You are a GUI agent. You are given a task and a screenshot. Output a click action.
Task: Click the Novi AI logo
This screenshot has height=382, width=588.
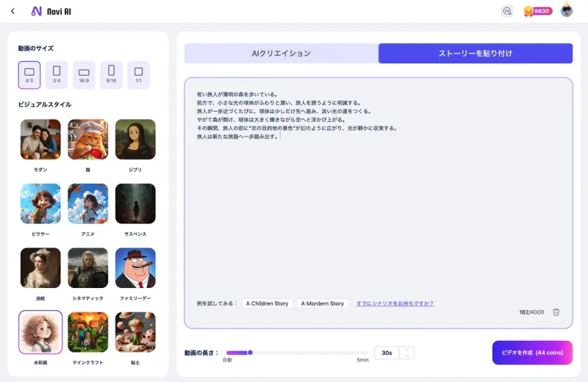(x=51, y=11)
